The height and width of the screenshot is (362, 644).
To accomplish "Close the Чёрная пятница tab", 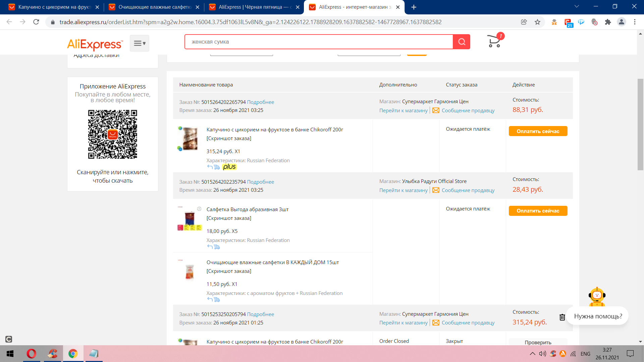I will coord(298,7).
